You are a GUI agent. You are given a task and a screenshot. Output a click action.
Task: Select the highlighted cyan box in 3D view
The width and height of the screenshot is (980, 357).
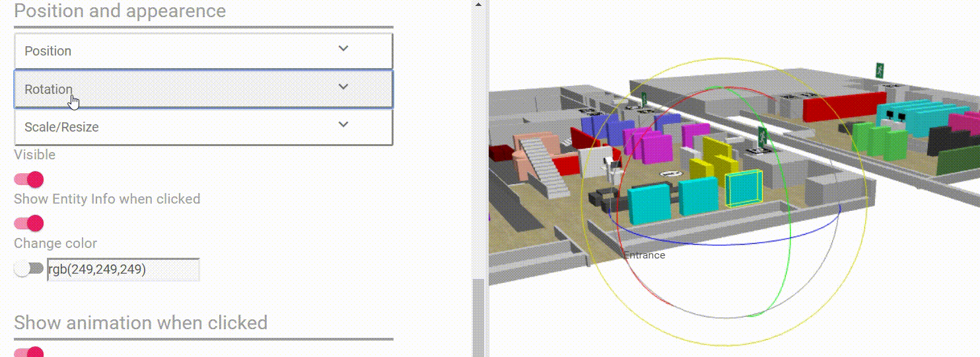[x=744, y=188]
